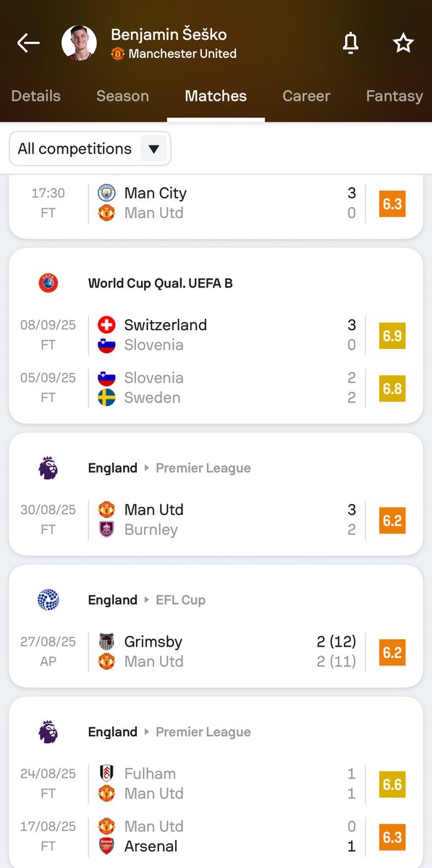The height and width of the screenshot is (868, 432).
Task: Switch to the Season tab
Action: [122, 96]
